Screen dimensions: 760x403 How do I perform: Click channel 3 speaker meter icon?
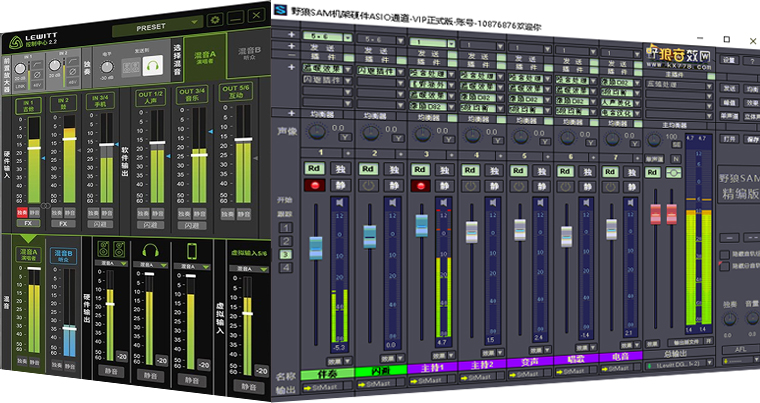click(443, 202)
